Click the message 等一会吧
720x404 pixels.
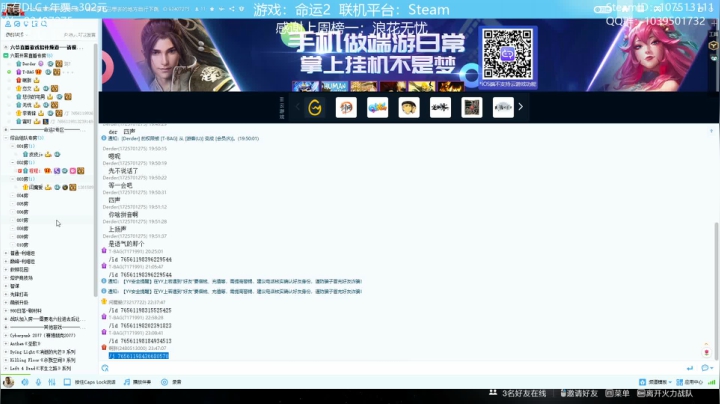(120, 185)
